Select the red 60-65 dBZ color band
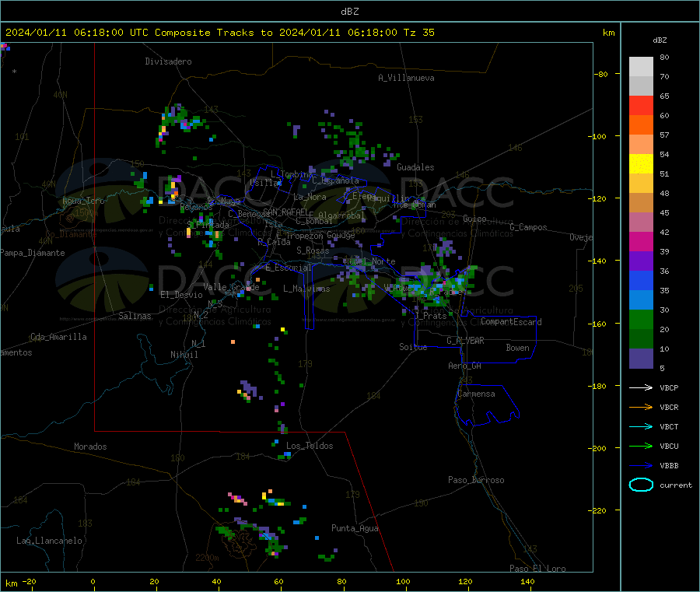This screenshot has width=700, height=592. pos(641,105)
